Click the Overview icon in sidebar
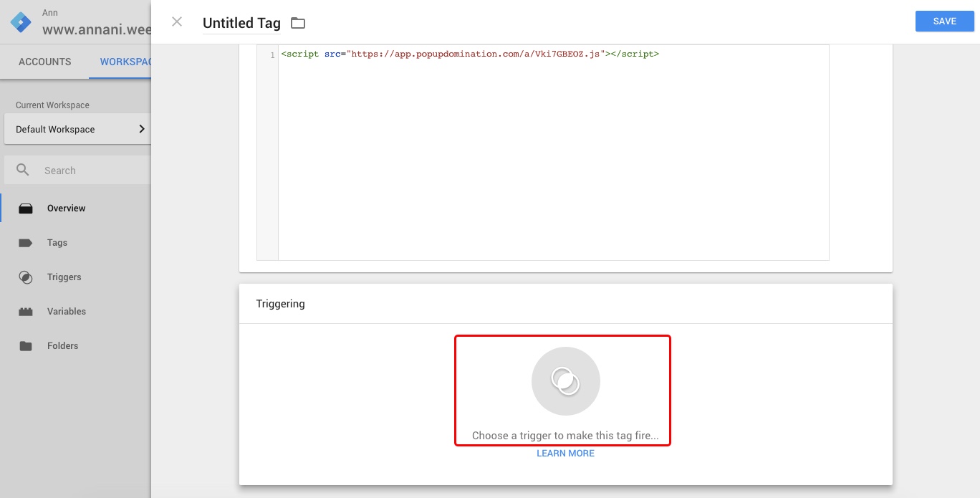Screen dimensions: 980x498 click(x=26, y=209)
